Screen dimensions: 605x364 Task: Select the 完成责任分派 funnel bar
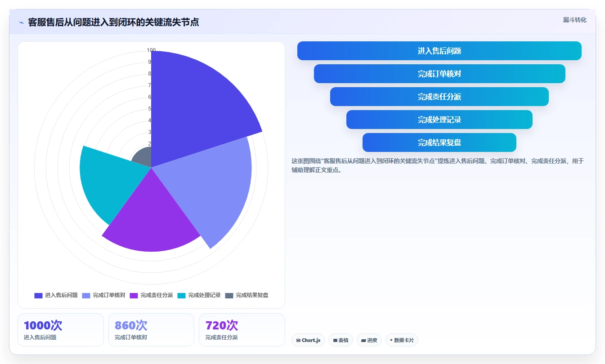(x=439, y=97)
